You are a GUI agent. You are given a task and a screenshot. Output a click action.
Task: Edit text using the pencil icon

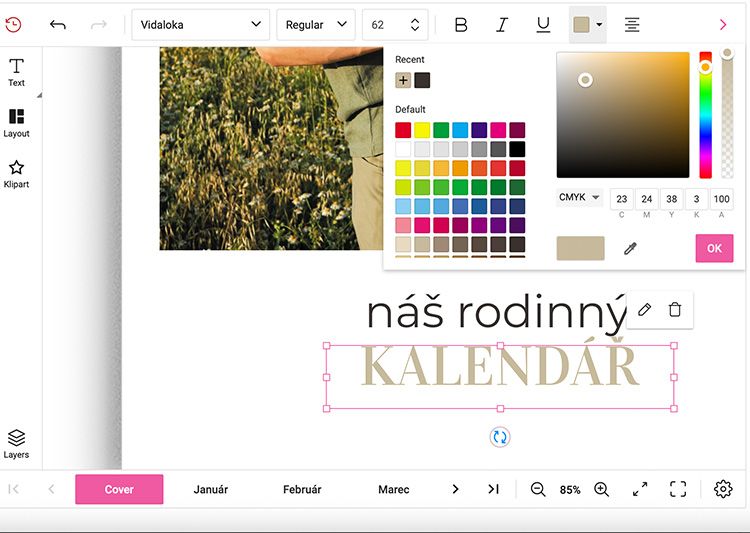click(644, 310)
